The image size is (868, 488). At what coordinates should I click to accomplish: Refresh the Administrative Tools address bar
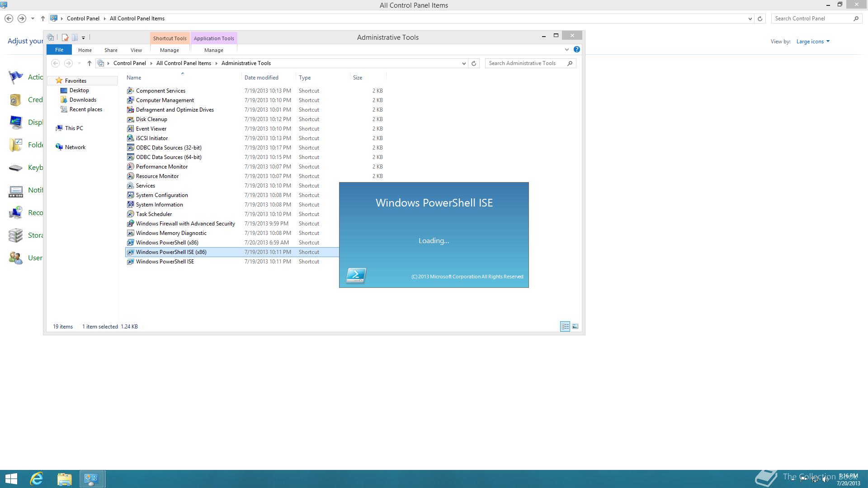click(x=474, y=63)
